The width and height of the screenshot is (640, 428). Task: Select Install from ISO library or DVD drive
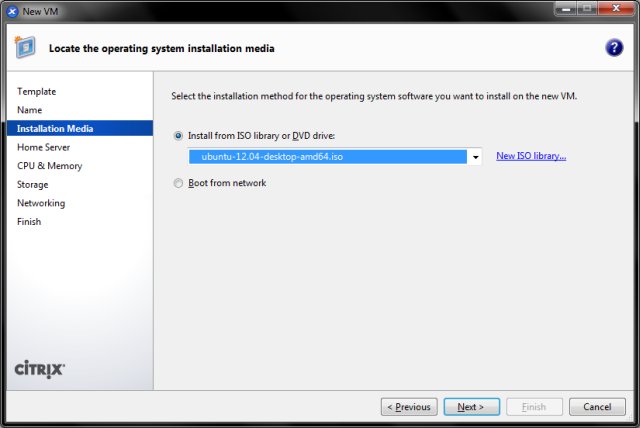pyautogui.click(x=178, y=135)
